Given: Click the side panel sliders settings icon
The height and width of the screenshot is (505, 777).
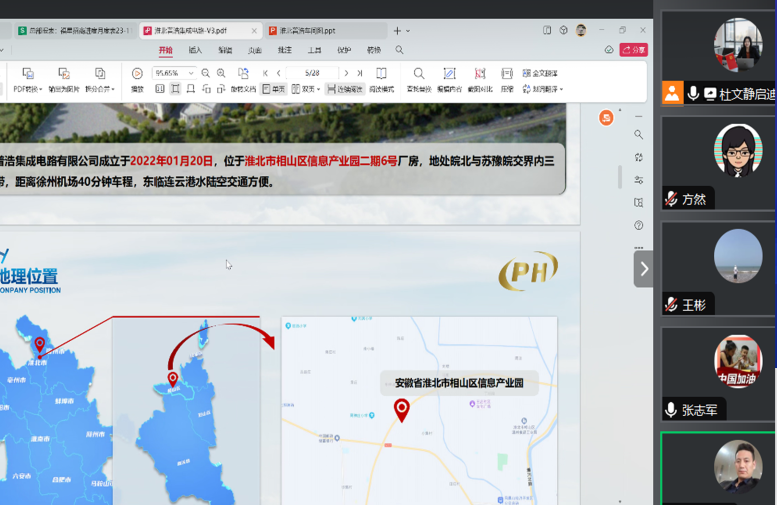Looking at the screenshot, I should (639, 180).
